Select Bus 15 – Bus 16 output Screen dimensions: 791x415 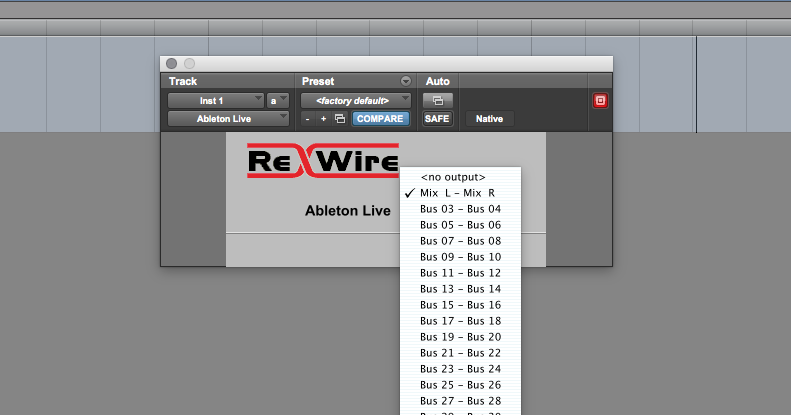pyautogui.click(x=460, y=305)
